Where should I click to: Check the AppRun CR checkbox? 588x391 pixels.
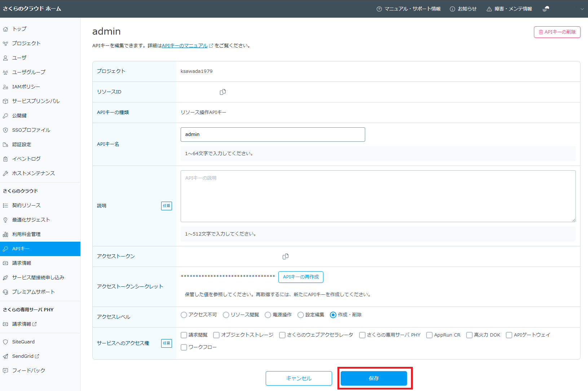point(429,335)
